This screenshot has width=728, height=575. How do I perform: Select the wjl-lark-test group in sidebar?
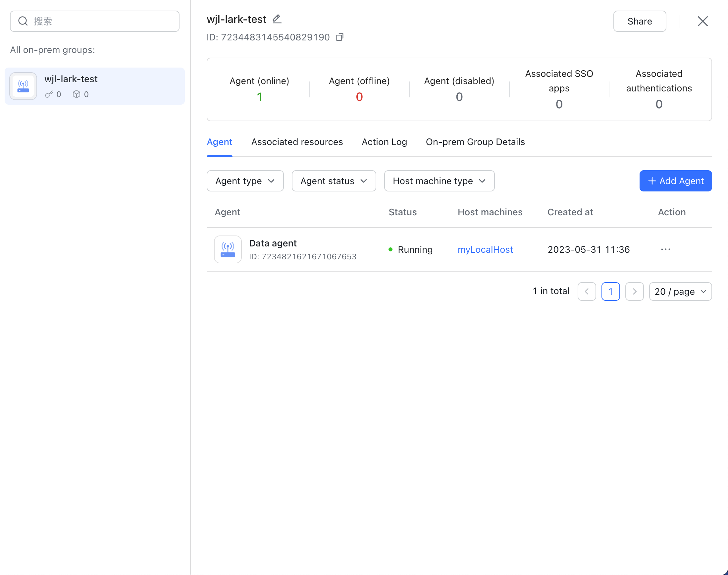95,86
